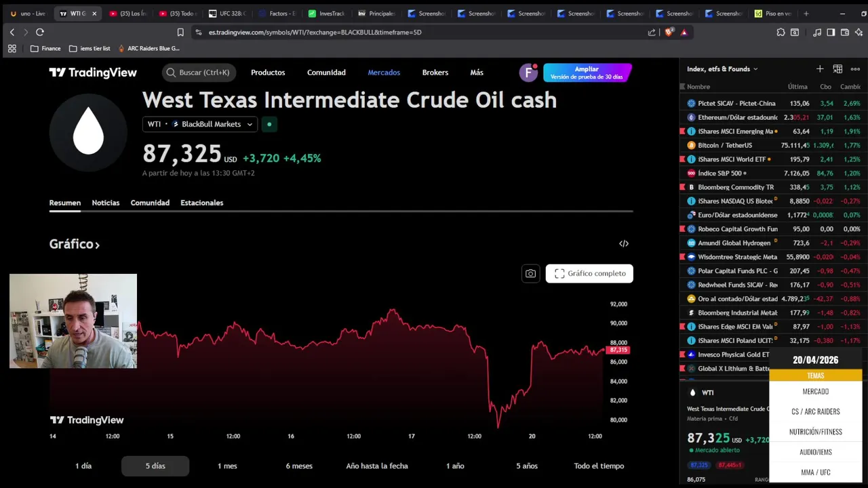
Task: Switch to the Noticias tab
Action: point(106,203)
